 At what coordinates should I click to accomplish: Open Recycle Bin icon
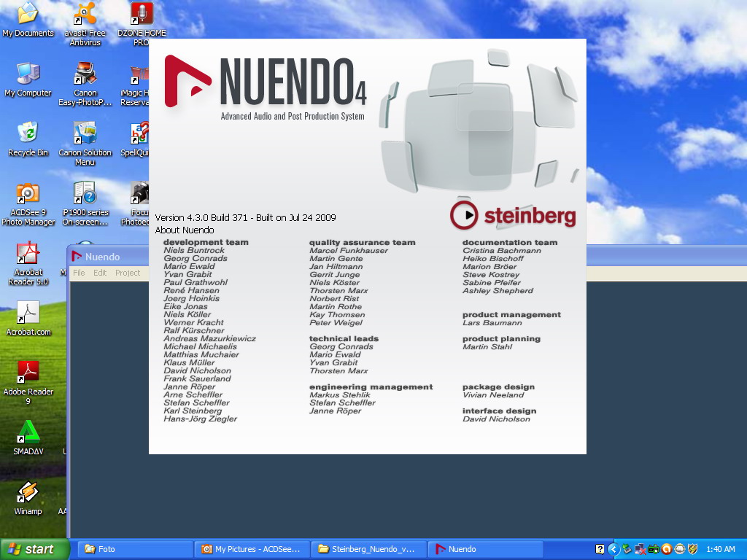[28, 139]
